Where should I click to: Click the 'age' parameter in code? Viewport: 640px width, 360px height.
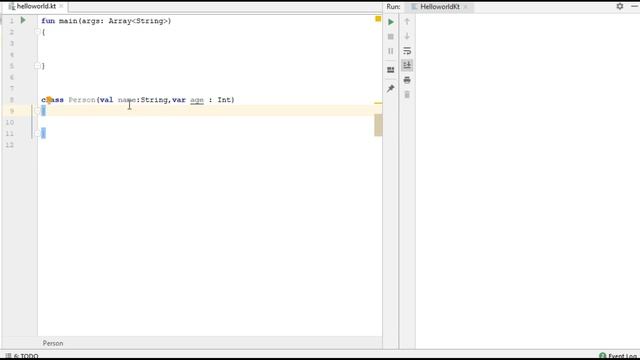point(197,100)
